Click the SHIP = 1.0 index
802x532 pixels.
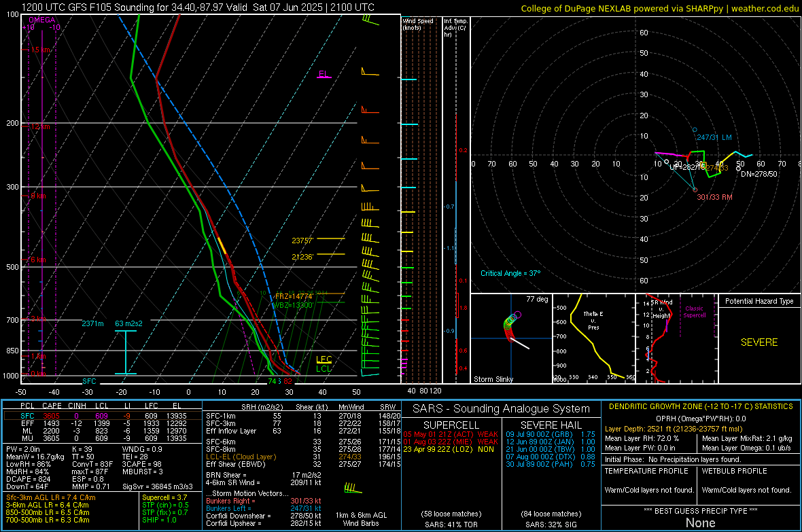tap(159, 520)
